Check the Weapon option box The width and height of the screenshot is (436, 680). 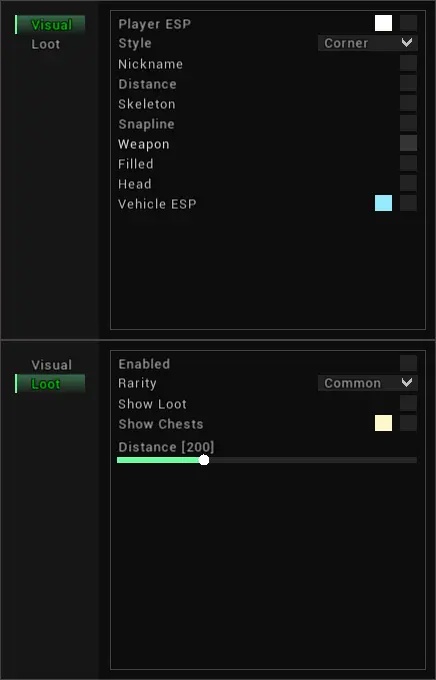pyautogui.click(x=408, y=143)
